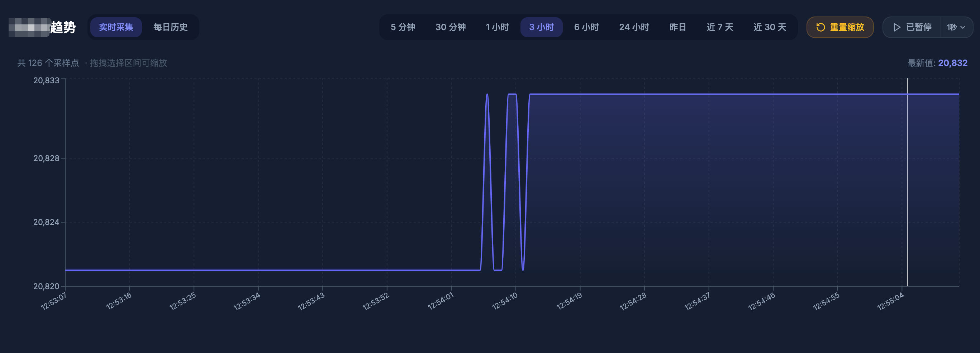Click the white vertical cursor line on chart

907,183
